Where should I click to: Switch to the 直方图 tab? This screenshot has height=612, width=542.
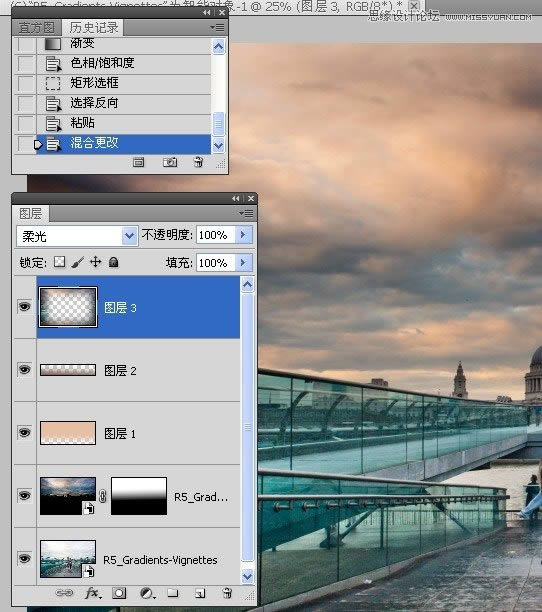(37, 28)
